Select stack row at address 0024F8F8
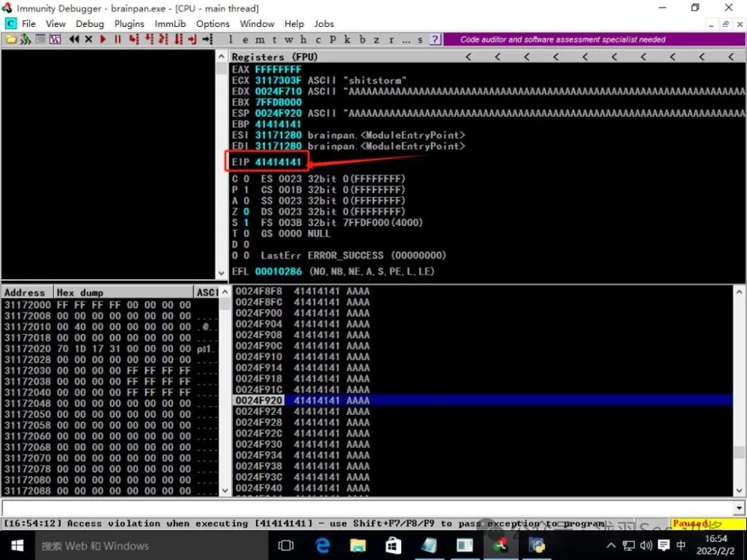 (483, 291)
